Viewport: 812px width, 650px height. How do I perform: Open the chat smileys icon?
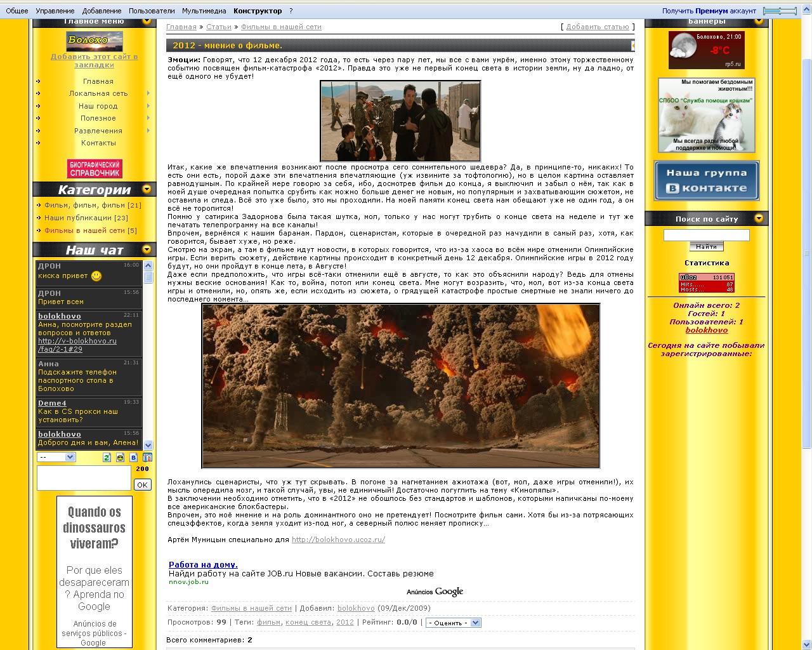click(x=120, y=457)
